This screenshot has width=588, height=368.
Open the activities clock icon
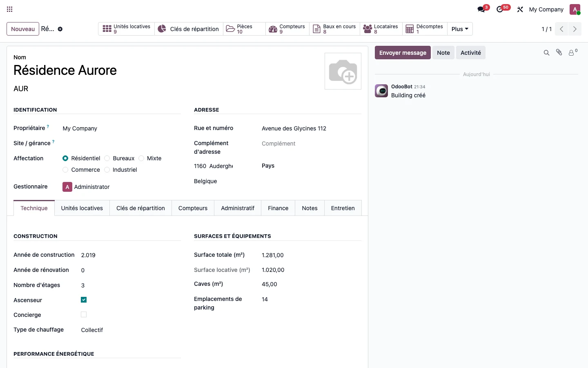click(501, 9)
